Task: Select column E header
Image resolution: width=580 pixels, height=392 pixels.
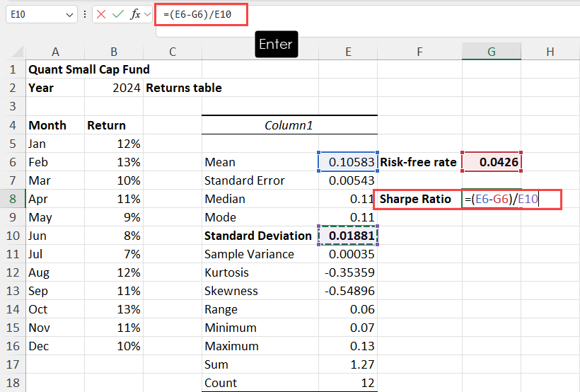Action: click(x=348, y=52)
